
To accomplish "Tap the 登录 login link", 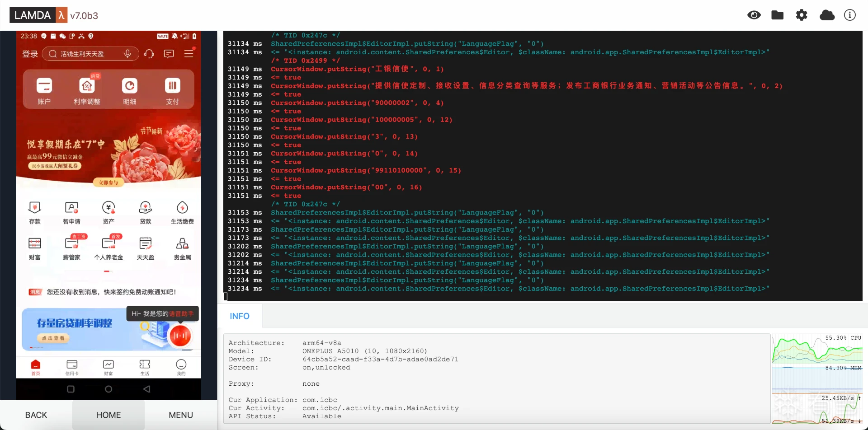I will [30, 54].
